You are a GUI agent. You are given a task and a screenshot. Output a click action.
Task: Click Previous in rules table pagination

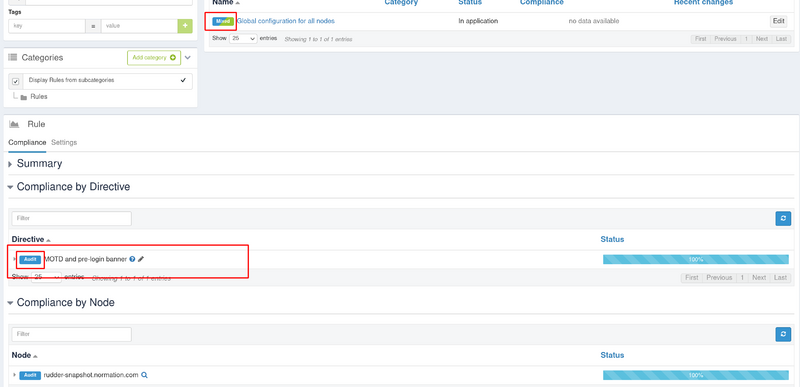(725, 39)
